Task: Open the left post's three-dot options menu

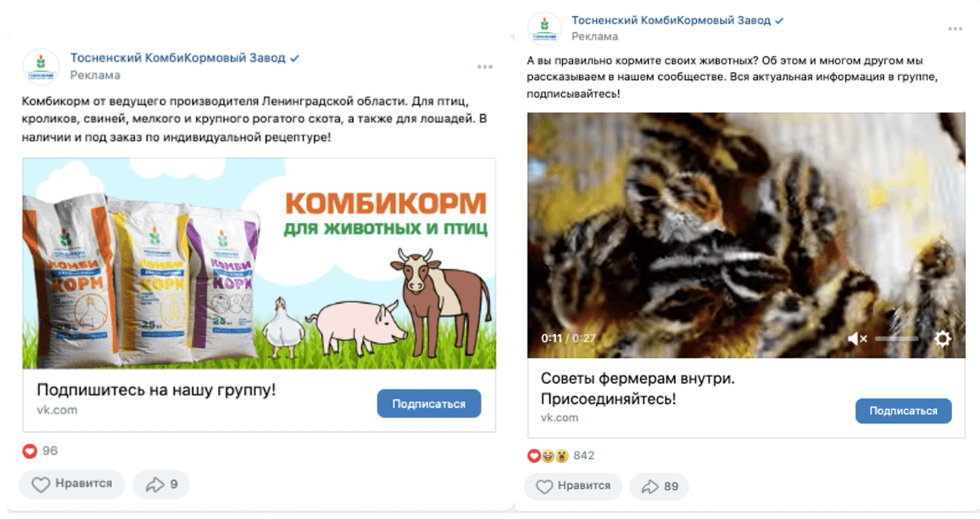Action: click(484, 67)
